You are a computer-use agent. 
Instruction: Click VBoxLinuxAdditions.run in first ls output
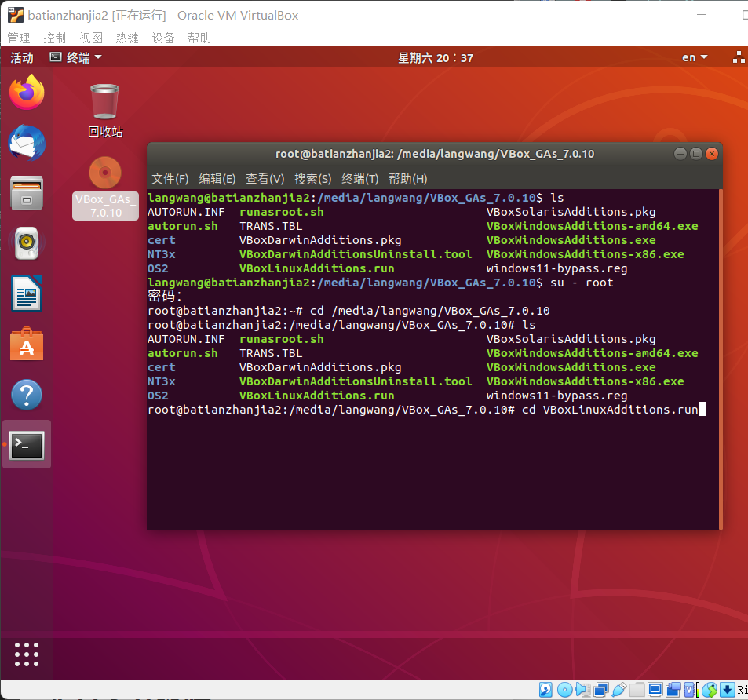(317, 268)
